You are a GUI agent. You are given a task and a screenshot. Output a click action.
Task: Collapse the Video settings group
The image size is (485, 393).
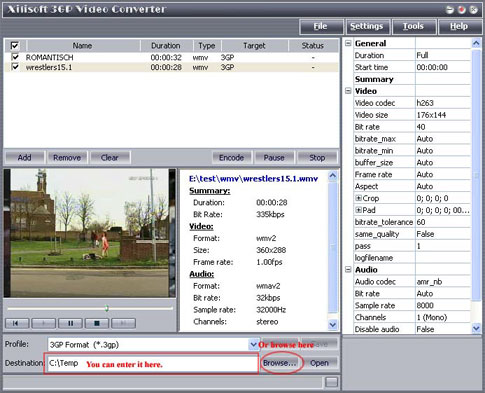click(348, 91)
